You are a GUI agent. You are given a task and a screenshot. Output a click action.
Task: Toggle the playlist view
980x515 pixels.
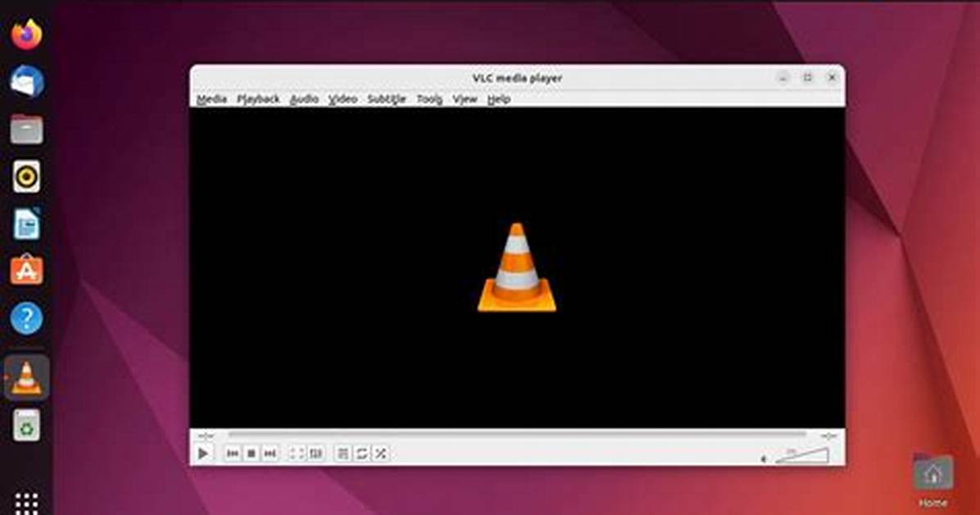coord(343,453)
